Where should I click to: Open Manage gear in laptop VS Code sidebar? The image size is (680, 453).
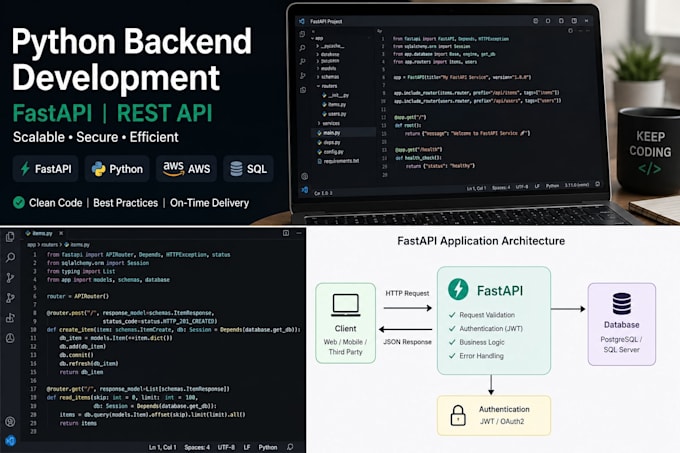tap(304, 176)
